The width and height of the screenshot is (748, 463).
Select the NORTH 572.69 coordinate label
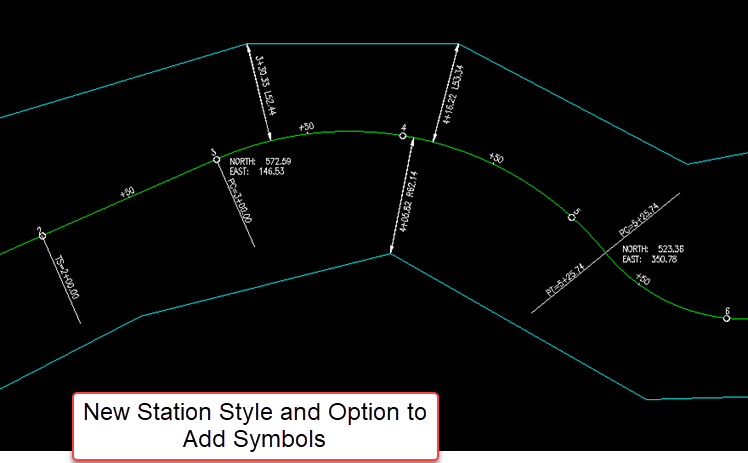[259, 161]
